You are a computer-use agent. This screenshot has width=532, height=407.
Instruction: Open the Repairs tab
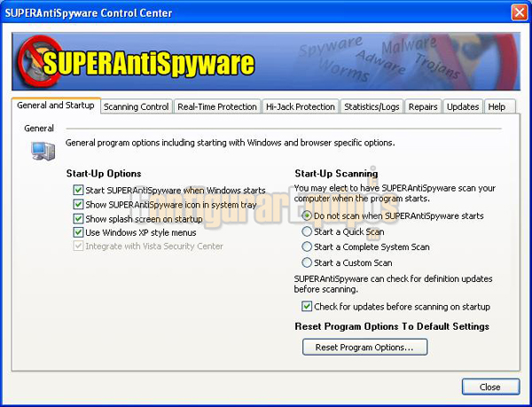[x=423, y=106]
